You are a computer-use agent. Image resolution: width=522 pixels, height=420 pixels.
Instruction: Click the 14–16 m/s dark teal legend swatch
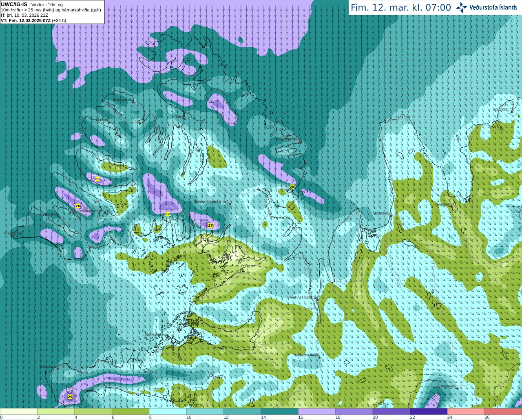pyautogui.click(x=280, y=411)
